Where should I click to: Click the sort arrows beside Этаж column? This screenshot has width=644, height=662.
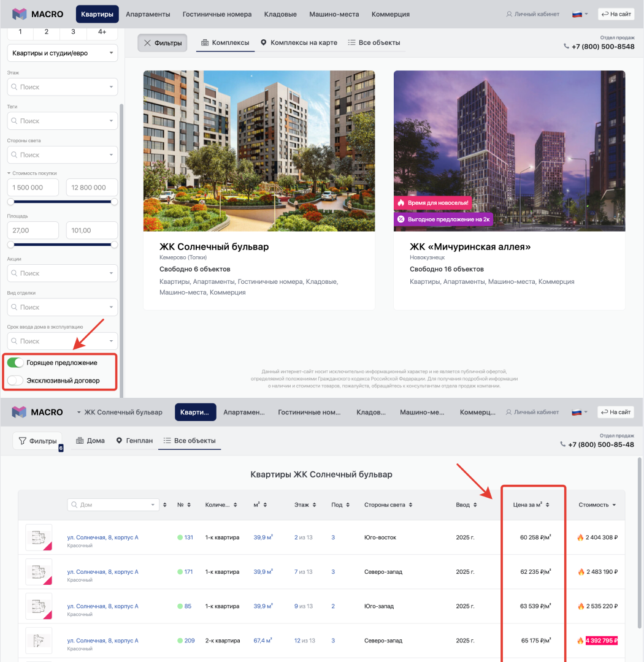(315, 505)
